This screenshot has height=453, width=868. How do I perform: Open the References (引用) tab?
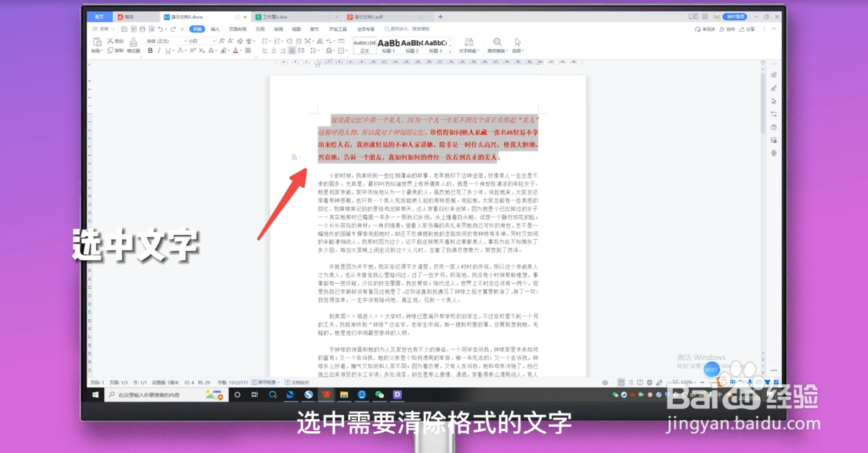(259, 29)
